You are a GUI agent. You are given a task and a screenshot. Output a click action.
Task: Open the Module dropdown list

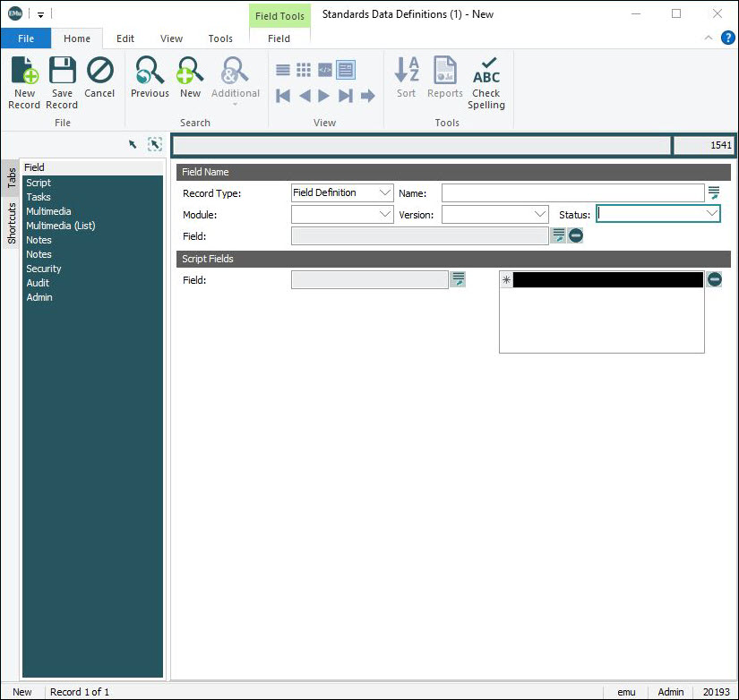[385, 215]
